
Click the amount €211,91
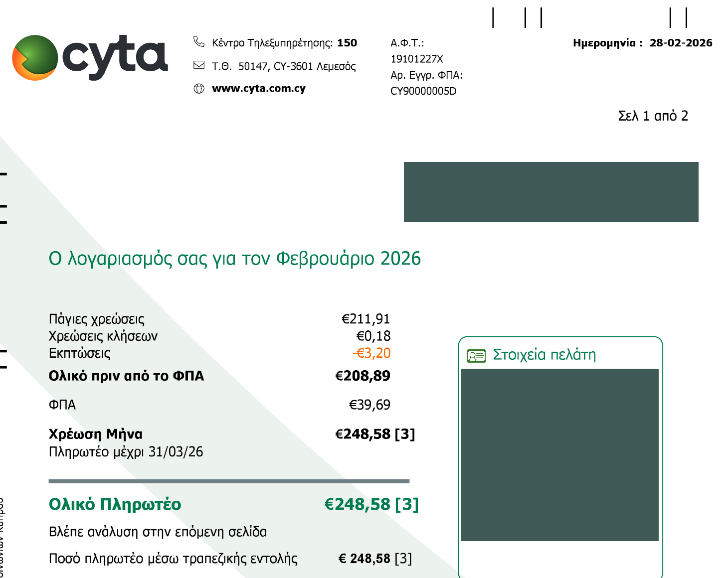tap(366, 319)
